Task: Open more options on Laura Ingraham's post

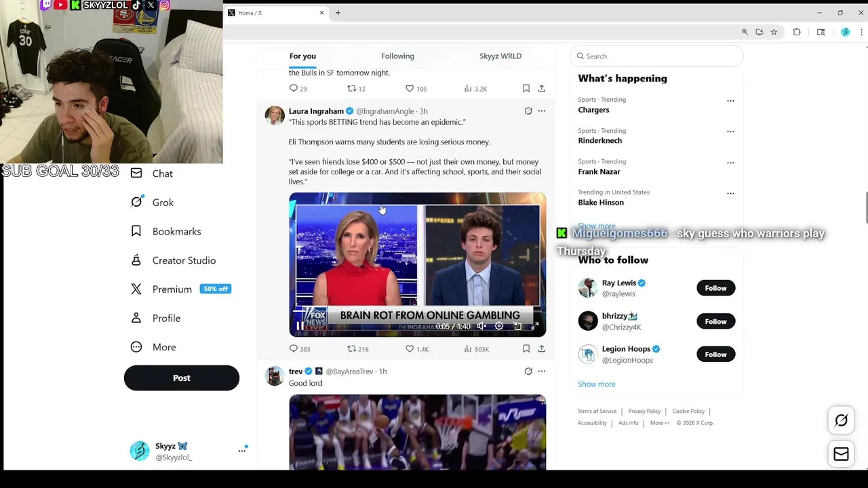Action: click(541, 111)
